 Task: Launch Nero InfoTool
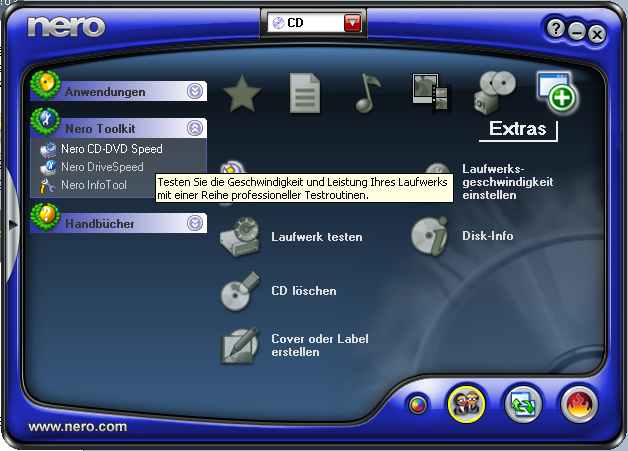coord(94,185)
